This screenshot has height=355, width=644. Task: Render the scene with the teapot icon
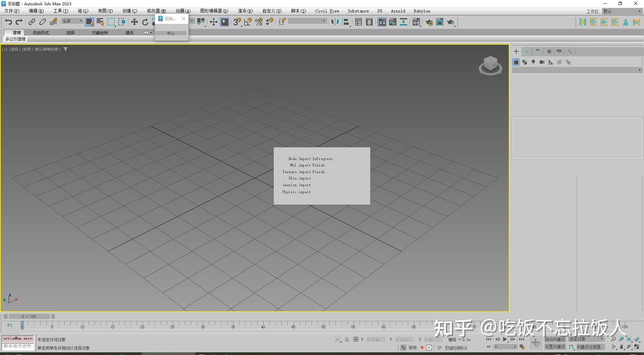(451, 22)
